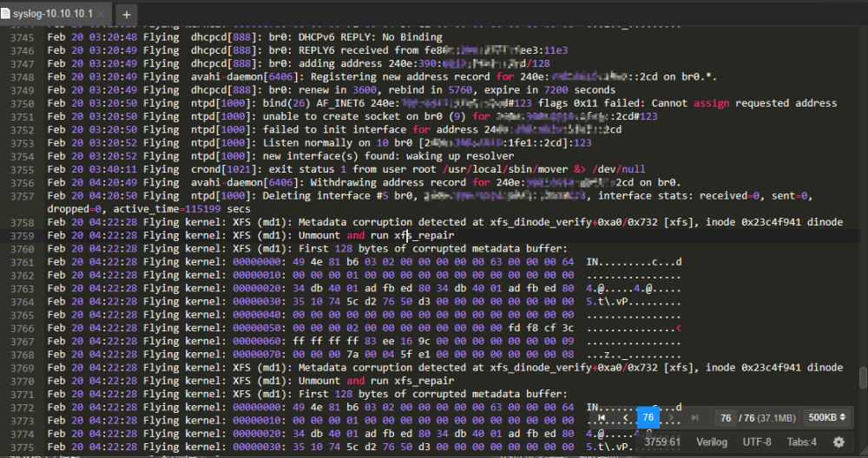Click "expire in 7200 seconds" on line 3749
The height and width of the screenshot is (458, 868).
point(549,90)
